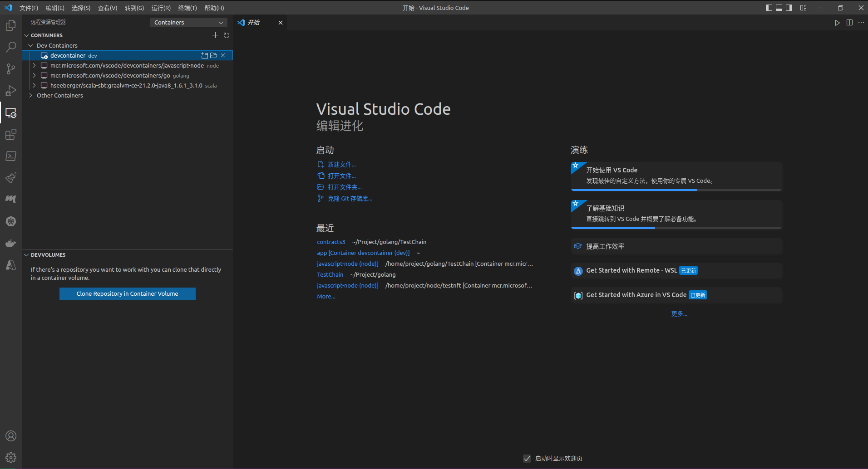
Task: Refresh the Containers list
Action: point(227,35)
